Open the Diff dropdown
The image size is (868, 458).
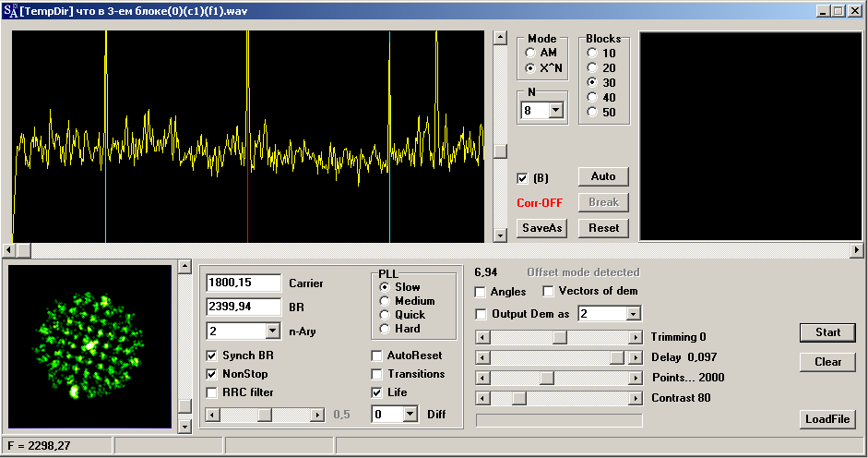[410, 415]
